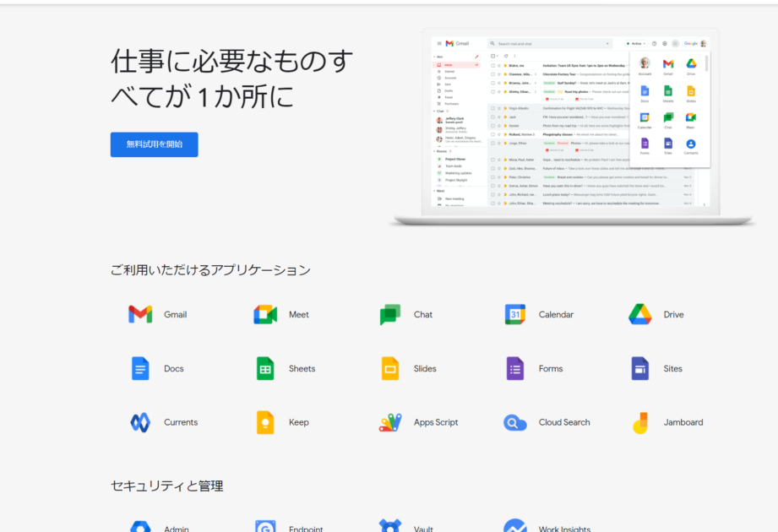The image size is (778, 532).
Task: Click the Gmail envelope icon
Action: tap(140, 314)
